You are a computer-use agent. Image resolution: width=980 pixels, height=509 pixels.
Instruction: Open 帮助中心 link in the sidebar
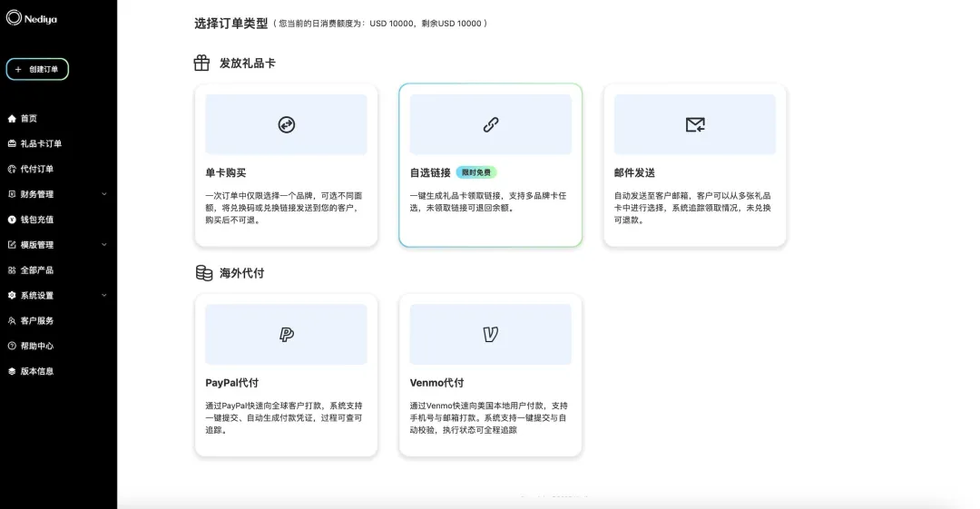pos(37,346)
